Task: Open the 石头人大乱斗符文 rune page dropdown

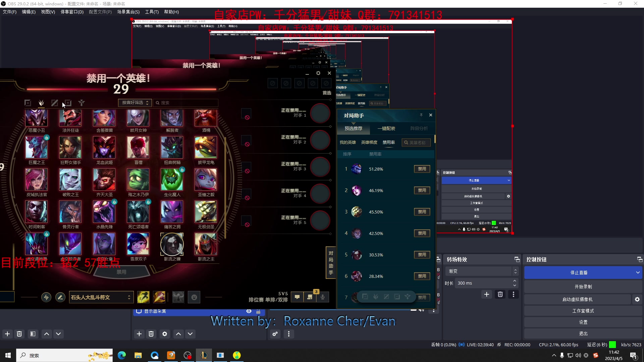Action: (x=101, y=297)
